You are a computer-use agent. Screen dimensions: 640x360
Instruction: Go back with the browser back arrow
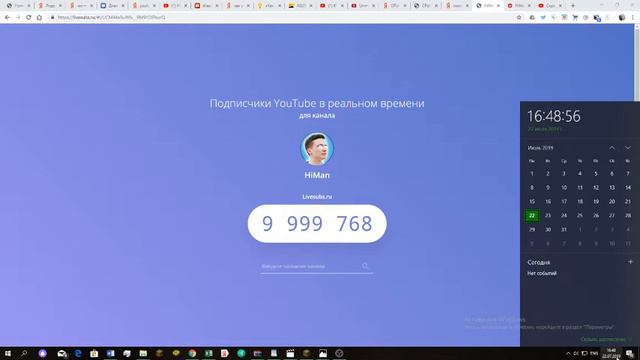[7, 18]
